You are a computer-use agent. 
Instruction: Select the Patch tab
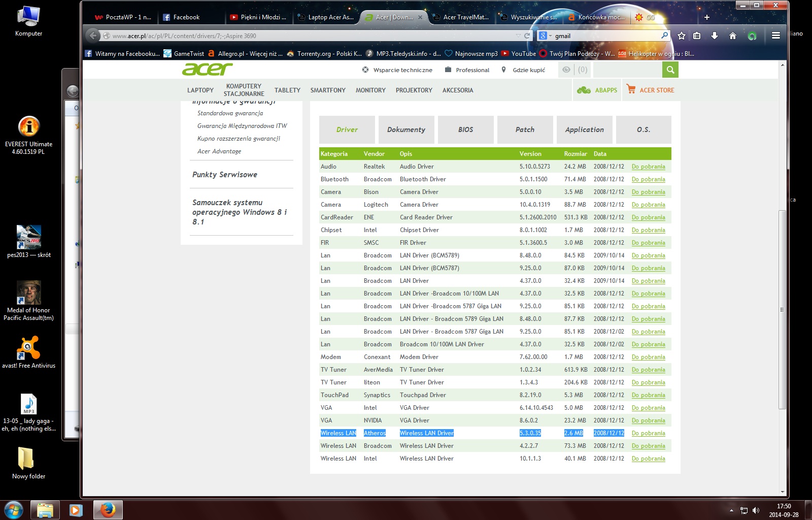tap(525, 129)
